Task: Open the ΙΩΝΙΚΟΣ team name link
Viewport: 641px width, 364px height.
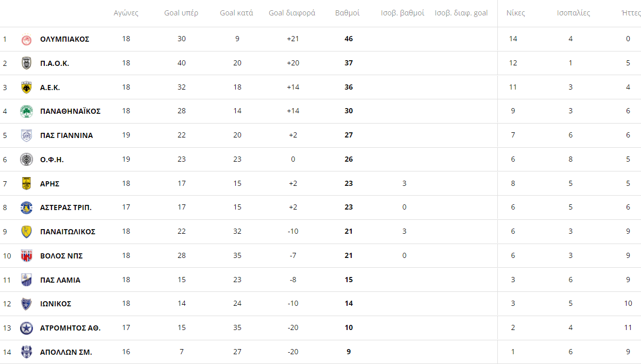Action: (56, 304)
